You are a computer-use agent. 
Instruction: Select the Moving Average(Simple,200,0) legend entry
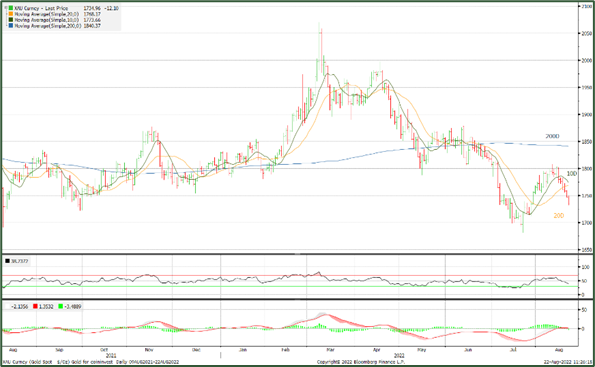pyautogui.click(x=48, y=26)
